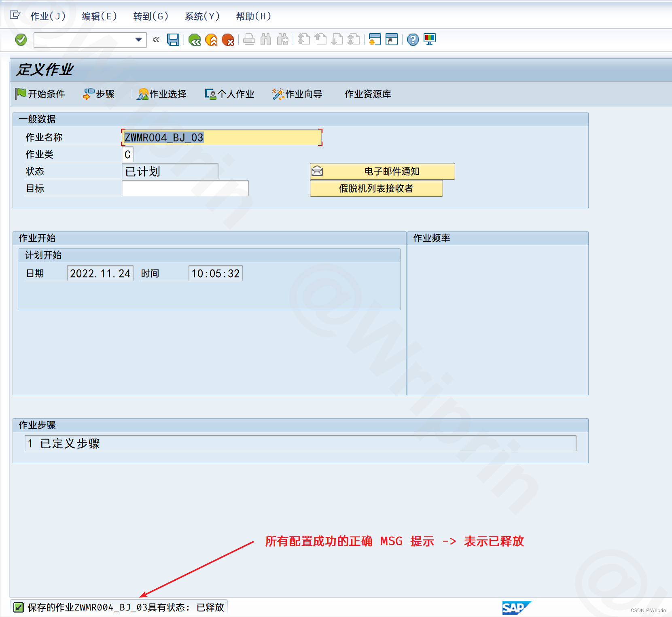672x617 pixels.
Task: Click the Find binoculars icon
Action: coord(266,40)
